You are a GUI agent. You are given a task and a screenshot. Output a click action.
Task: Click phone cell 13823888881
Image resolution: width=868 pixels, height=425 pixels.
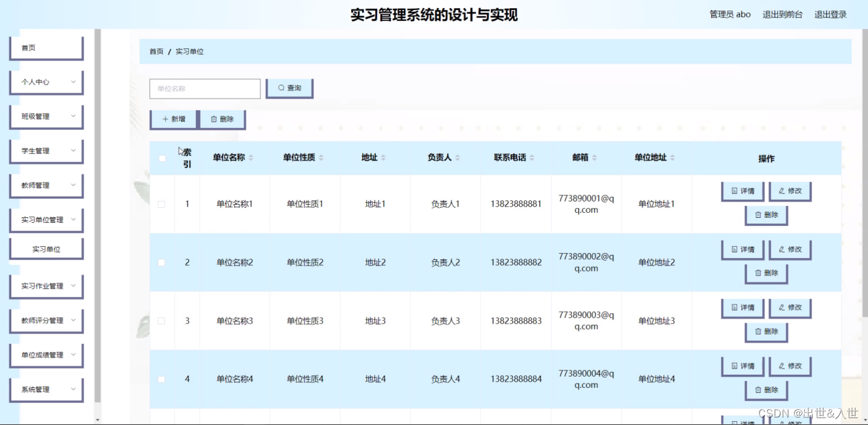(x=516, y=204)
